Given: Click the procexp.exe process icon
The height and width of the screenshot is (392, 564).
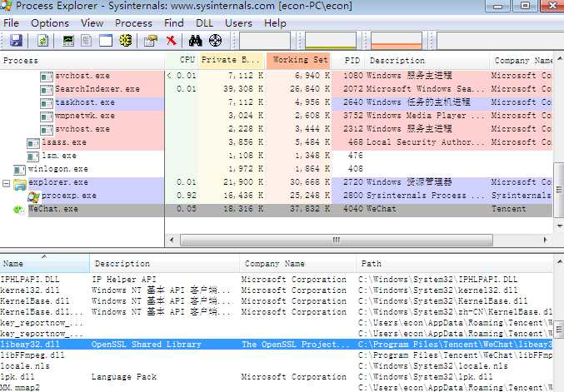Looking at the screenshot, I should (33, 196).
